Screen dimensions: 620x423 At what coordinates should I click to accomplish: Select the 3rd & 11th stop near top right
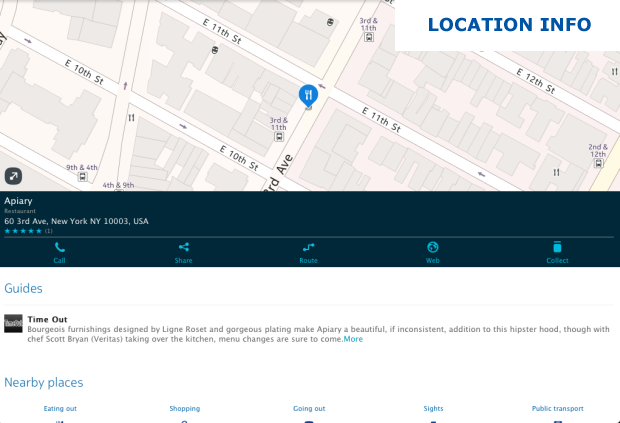coord(369,37)
